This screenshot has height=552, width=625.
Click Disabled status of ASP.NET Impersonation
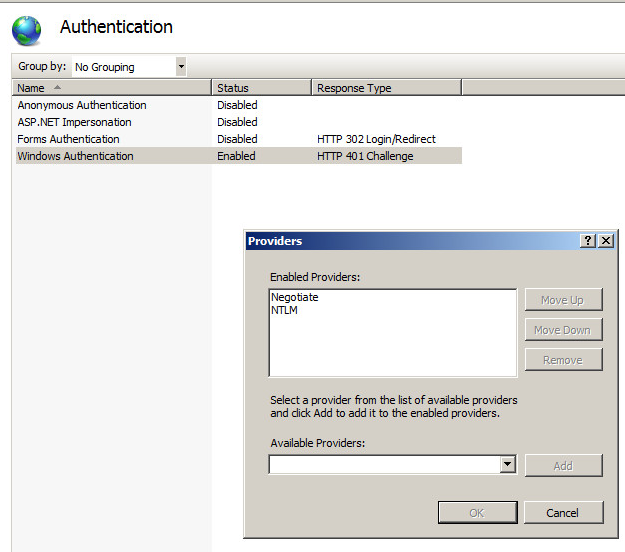pos(237,122)
